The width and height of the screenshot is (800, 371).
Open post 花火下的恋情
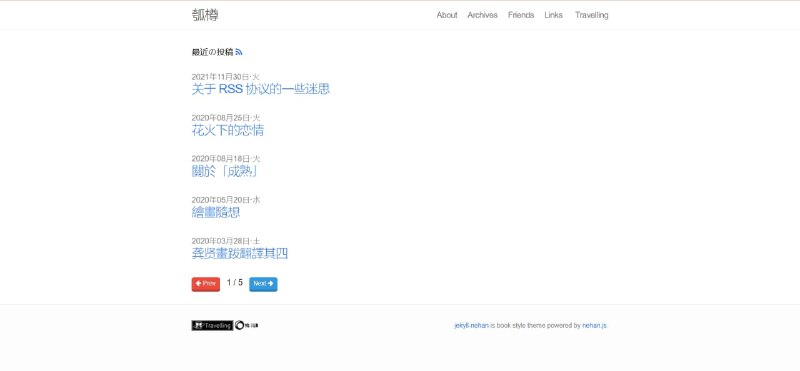tap(228, 130)
